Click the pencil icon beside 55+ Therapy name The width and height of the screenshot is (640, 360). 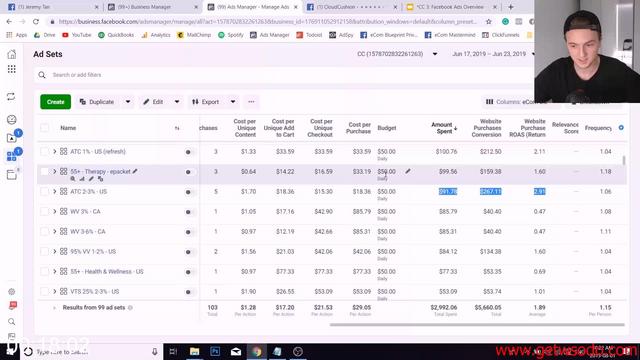click(135, 171)
